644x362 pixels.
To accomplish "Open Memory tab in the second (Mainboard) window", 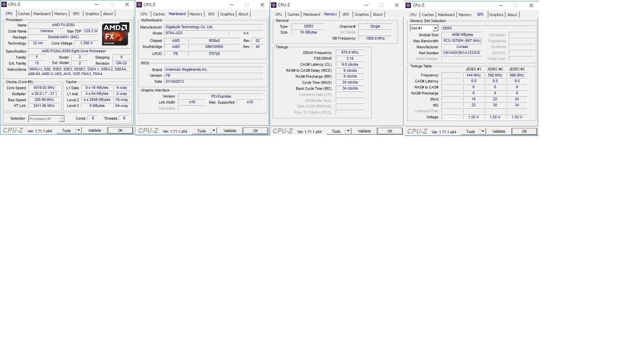I will click(196, 14).
